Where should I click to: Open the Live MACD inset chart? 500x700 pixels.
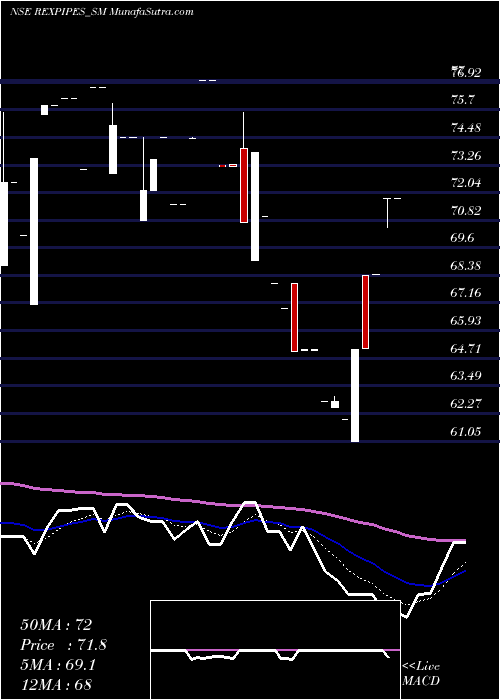click(275, 650)
